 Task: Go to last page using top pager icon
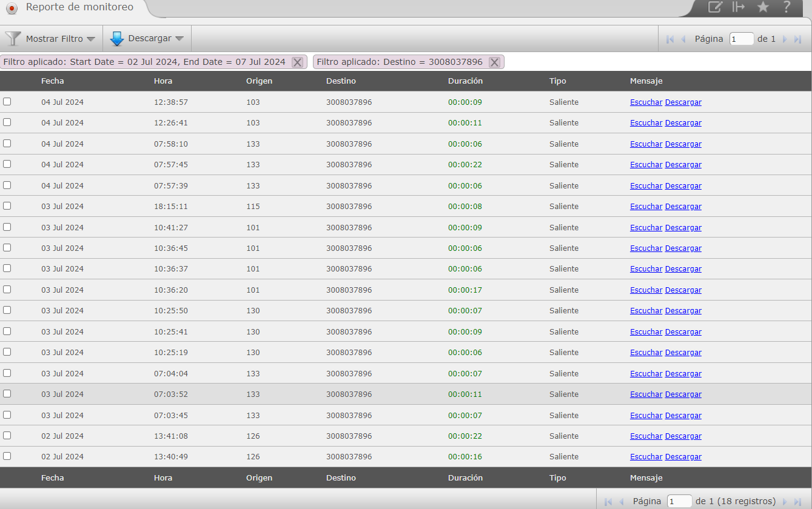click(x=797, y=39)
